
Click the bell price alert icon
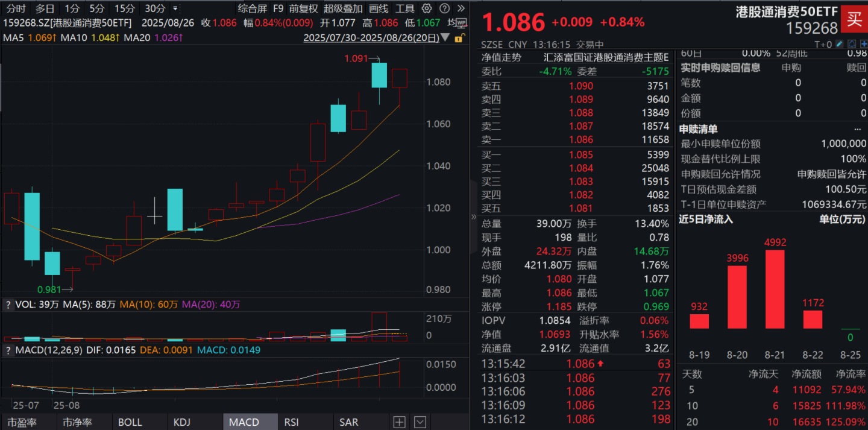pos(851,45)
